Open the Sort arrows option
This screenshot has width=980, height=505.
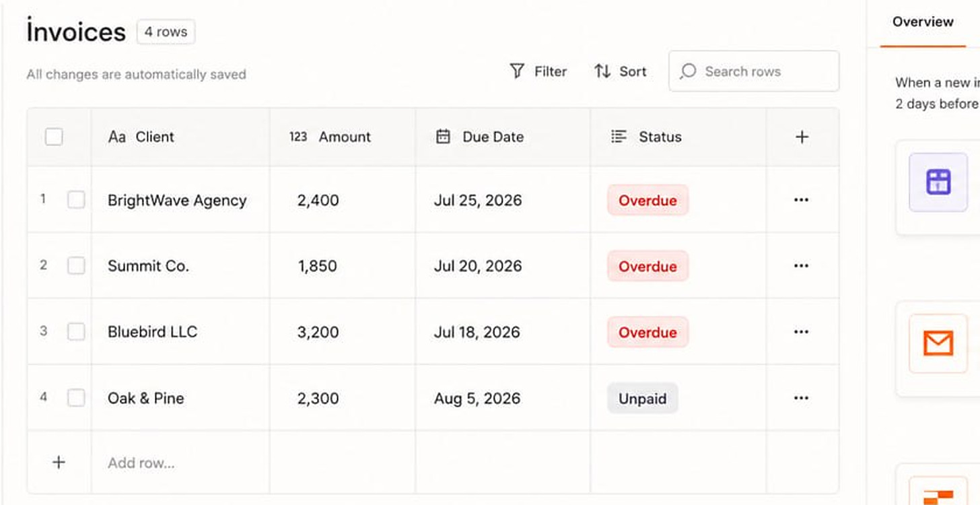(620, 71)
